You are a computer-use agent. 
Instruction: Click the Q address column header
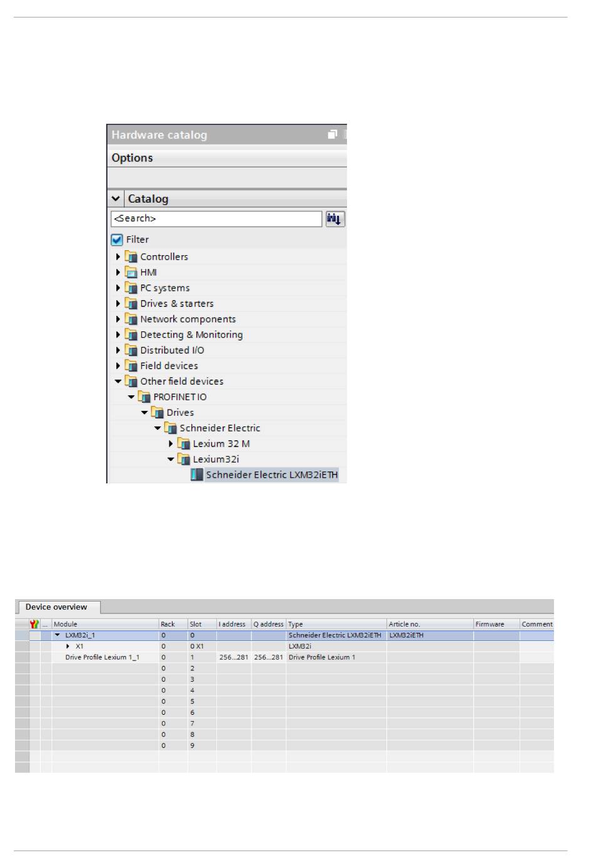(269, 624)
